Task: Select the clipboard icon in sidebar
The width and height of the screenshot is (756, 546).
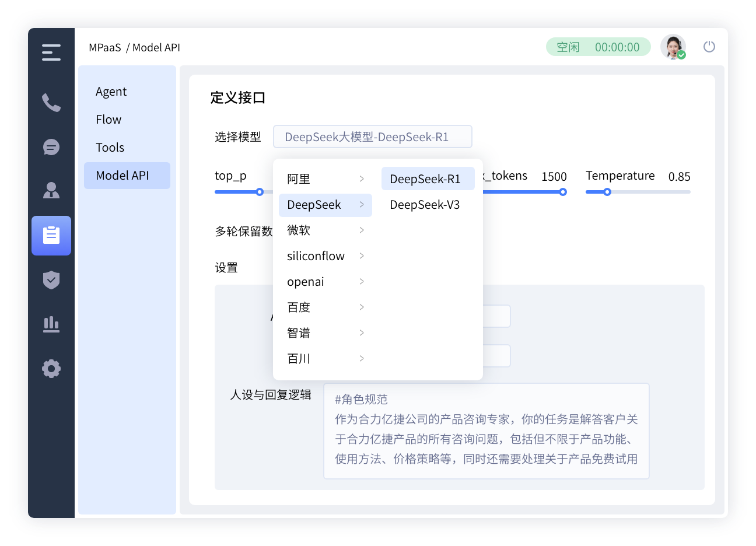Action: [x=51, y=236]
